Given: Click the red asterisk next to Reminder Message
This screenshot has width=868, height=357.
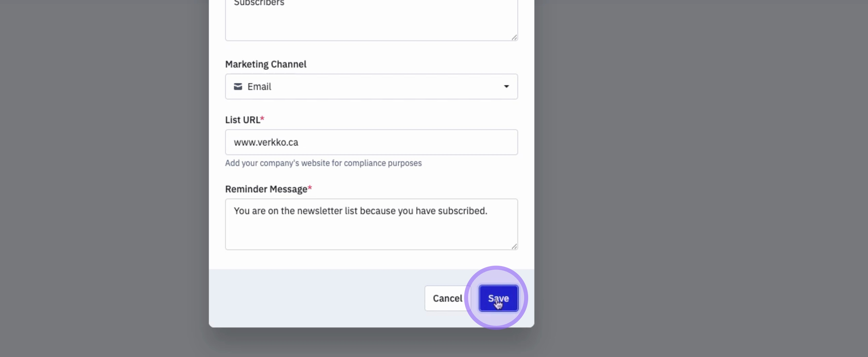Looking at the screenshot, I should [310, 188].
